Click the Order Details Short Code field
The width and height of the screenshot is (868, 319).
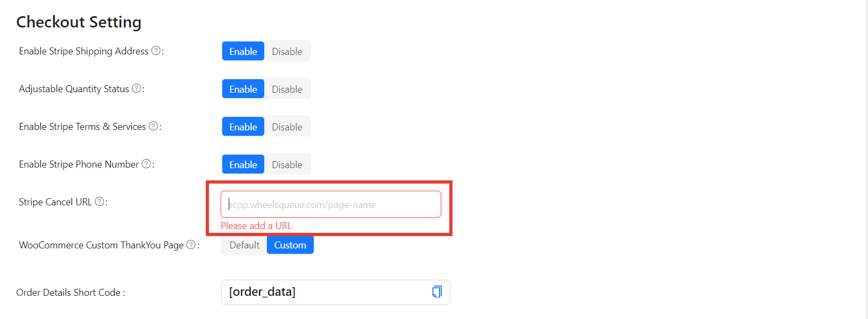(323, 292)
